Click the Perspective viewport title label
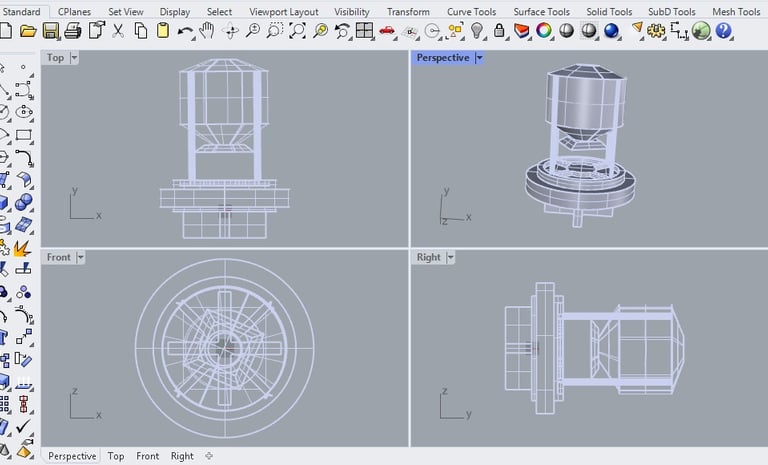 (443, 58)
